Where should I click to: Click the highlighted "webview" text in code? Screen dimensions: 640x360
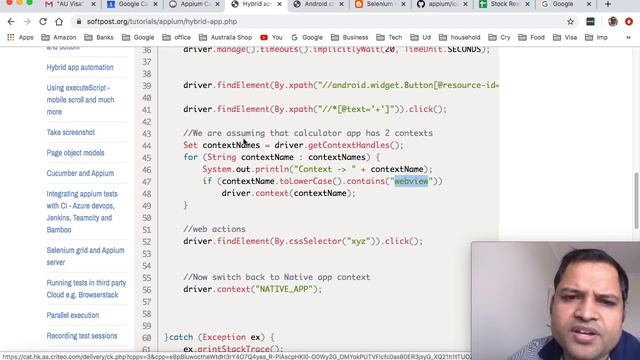[x=411, y=181]
